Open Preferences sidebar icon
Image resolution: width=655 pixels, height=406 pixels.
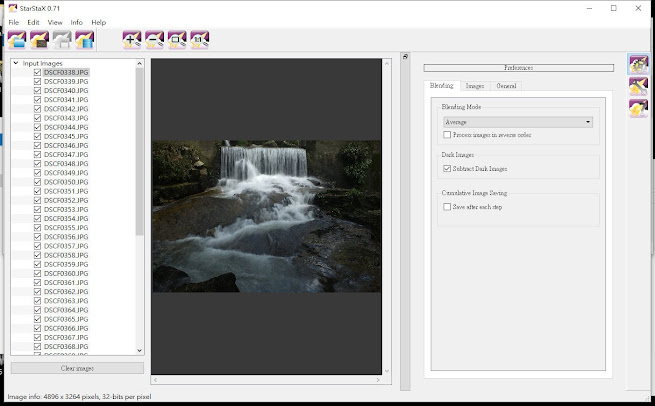(x=638, y=65)
